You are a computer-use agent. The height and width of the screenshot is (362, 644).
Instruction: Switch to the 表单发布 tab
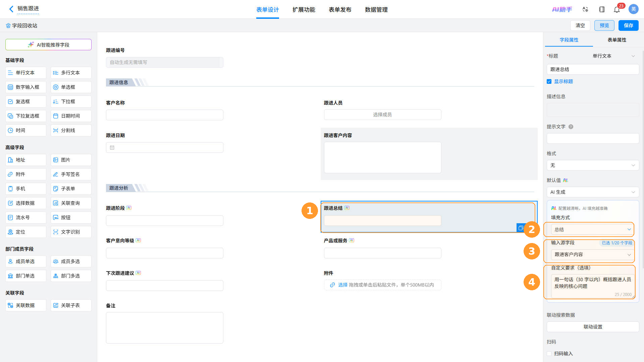click(340, 10)
